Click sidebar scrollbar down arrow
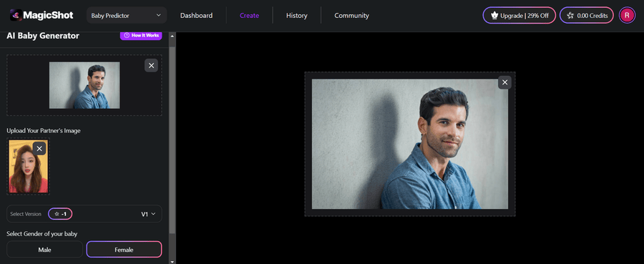The image size is (644, 264). point(172,261)
